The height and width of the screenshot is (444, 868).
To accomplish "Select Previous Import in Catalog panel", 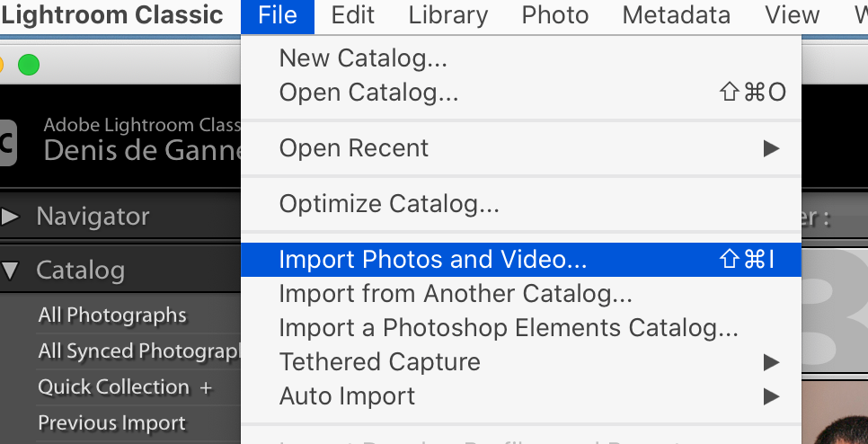I will pyautogui.click(x=111, y=423).
